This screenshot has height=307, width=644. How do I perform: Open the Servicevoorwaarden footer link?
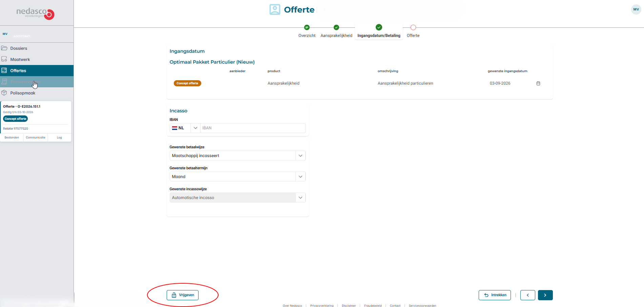422,305
